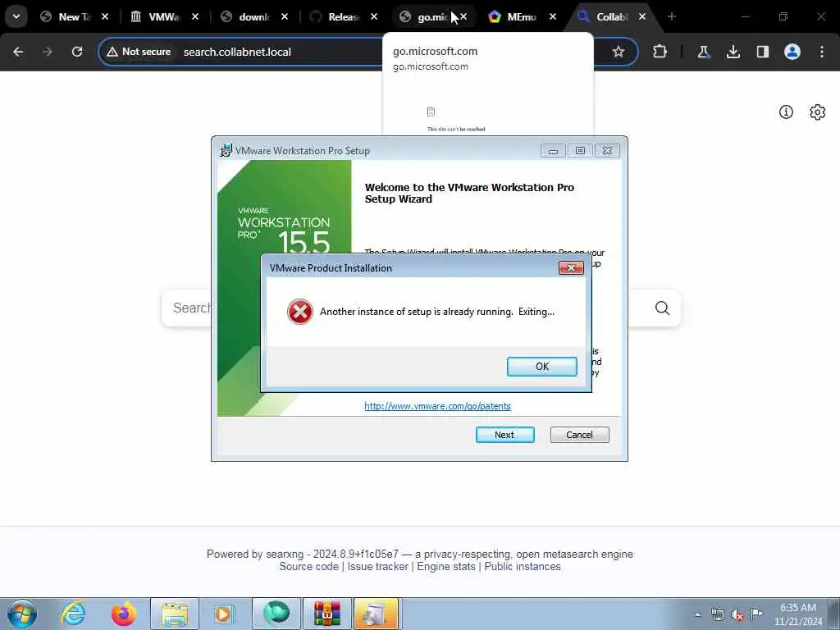Open WinRAR from taskbar
The image size is (840, 630).
tap(327, 614)
